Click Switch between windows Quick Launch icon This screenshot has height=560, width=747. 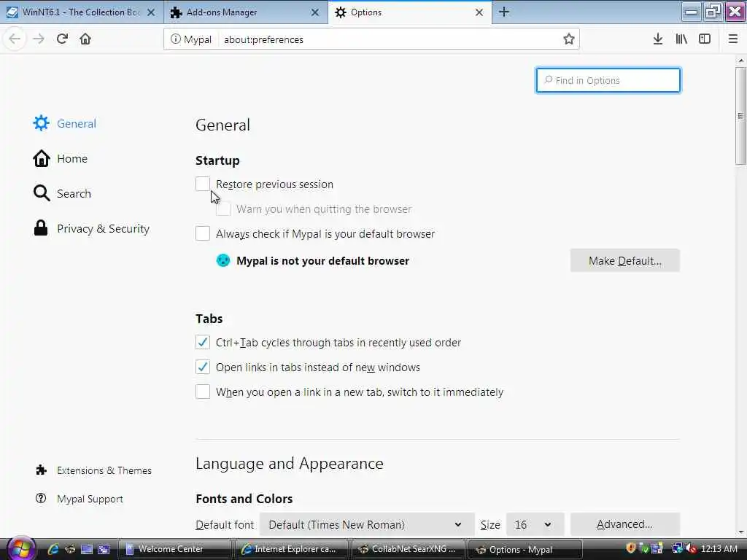(x=104, y=549)
